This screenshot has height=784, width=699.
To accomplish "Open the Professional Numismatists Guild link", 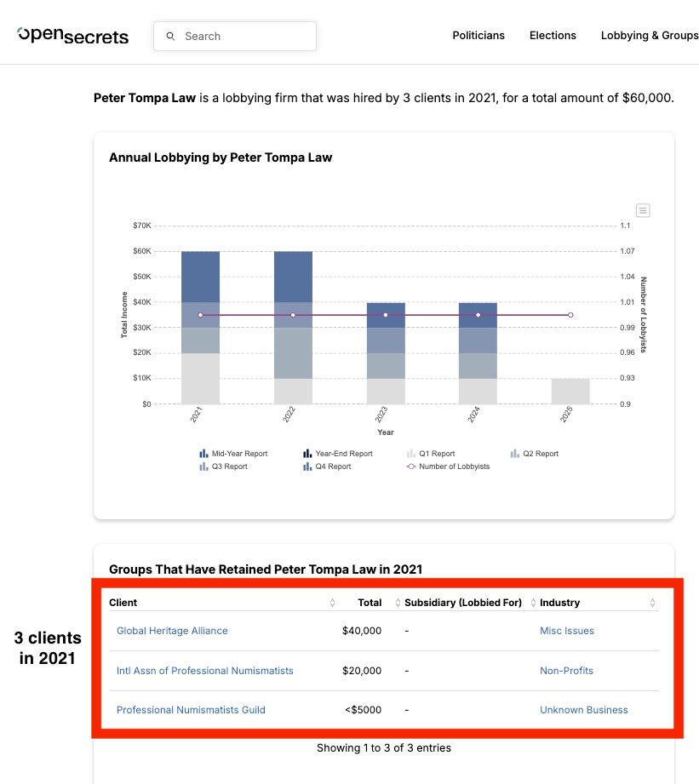I will [x=191, y=709].
